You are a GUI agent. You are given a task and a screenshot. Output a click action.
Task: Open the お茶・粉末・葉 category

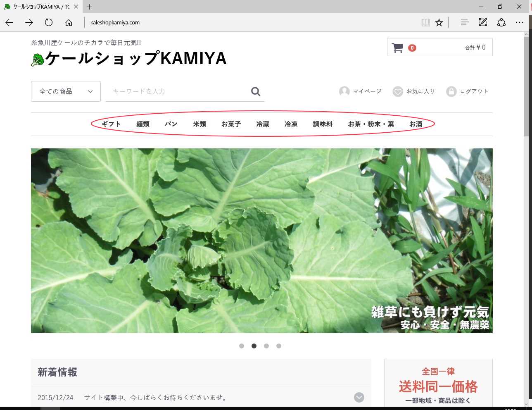pyautogui.click(x=370, y=124)
